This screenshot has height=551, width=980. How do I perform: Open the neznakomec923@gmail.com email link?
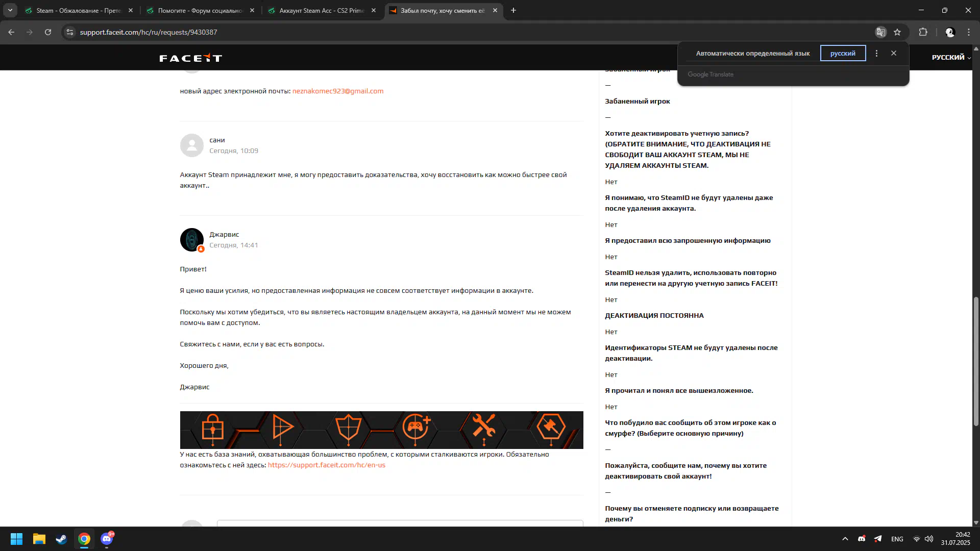coord(338,91)
